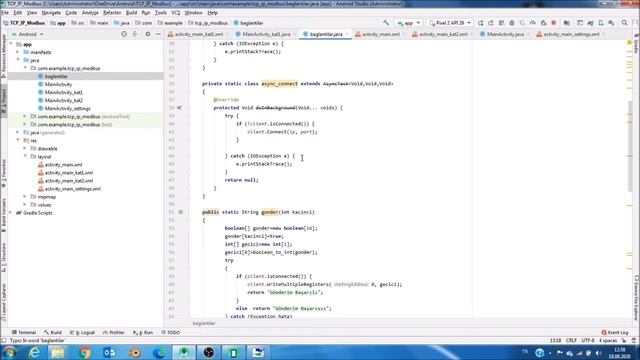Click the Select Opened File target icon
640x360 pixels.
tap(124, 34)
